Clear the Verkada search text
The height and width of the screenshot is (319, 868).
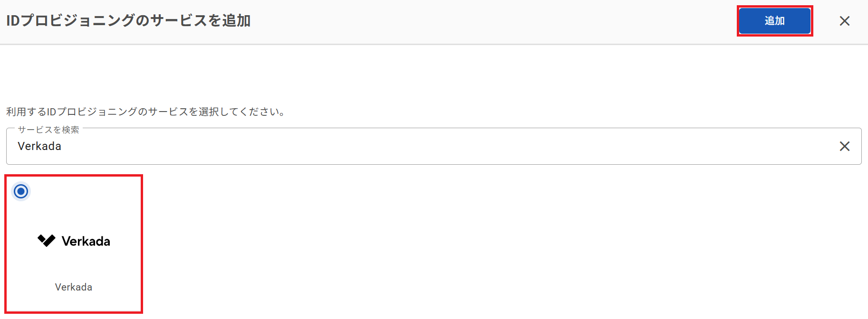[x=844, y=146]
